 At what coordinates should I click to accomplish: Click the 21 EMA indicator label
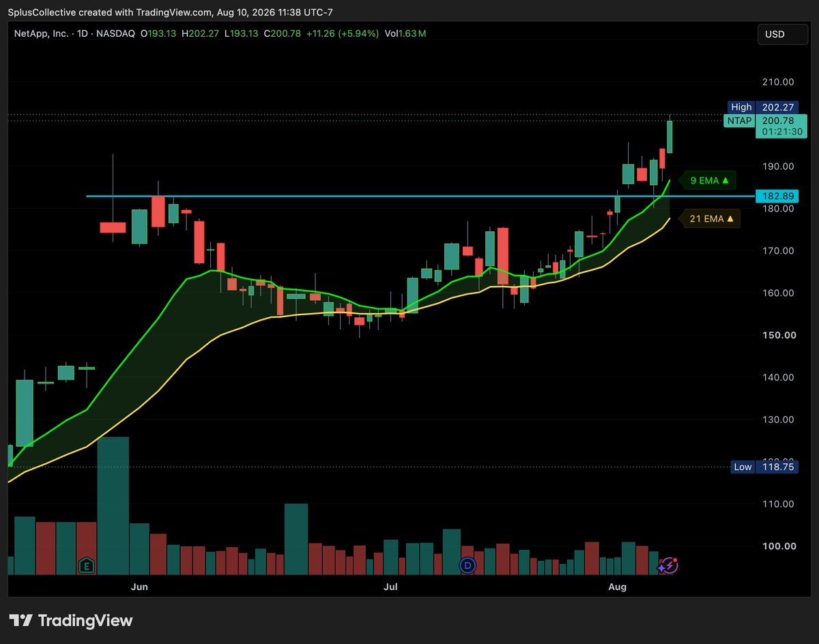(710, 219)
